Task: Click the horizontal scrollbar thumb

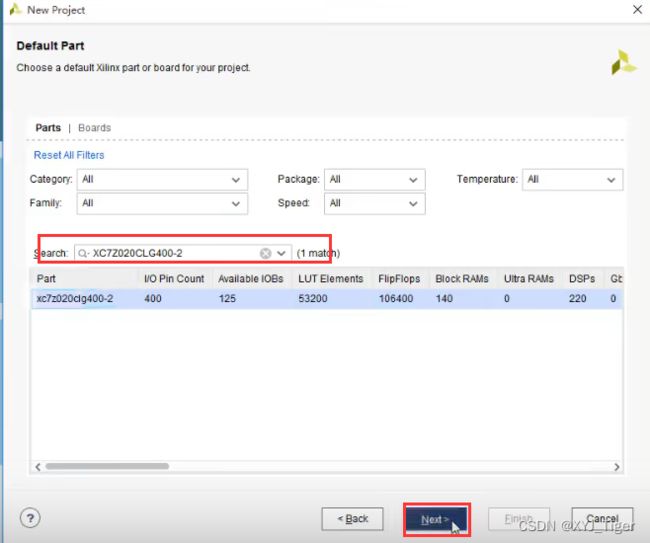Action: point(107,466)
